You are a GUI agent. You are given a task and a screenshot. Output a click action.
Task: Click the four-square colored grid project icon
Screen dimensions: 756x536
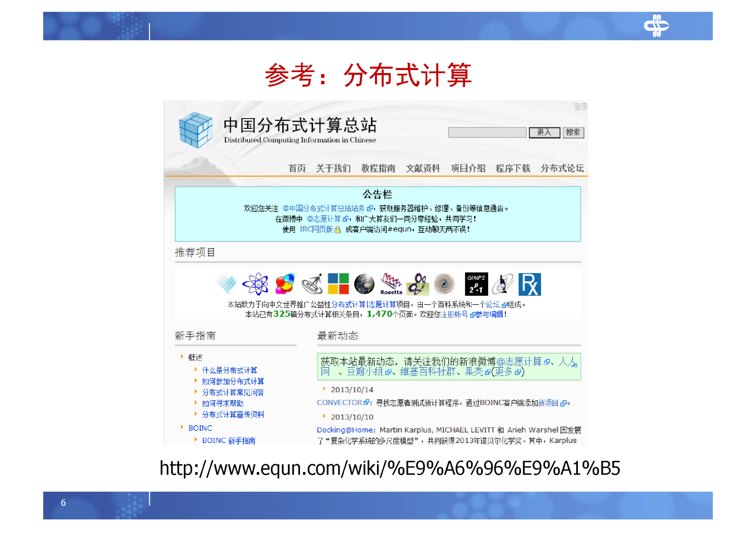pyautogui.click(x=338, y=284)
